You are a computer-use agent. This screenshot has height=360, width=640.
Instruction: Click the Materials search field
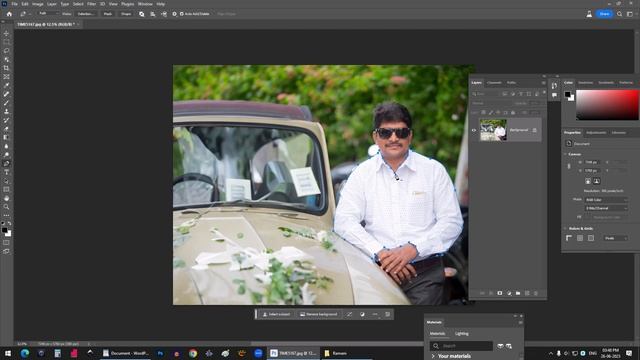point(462,346)
